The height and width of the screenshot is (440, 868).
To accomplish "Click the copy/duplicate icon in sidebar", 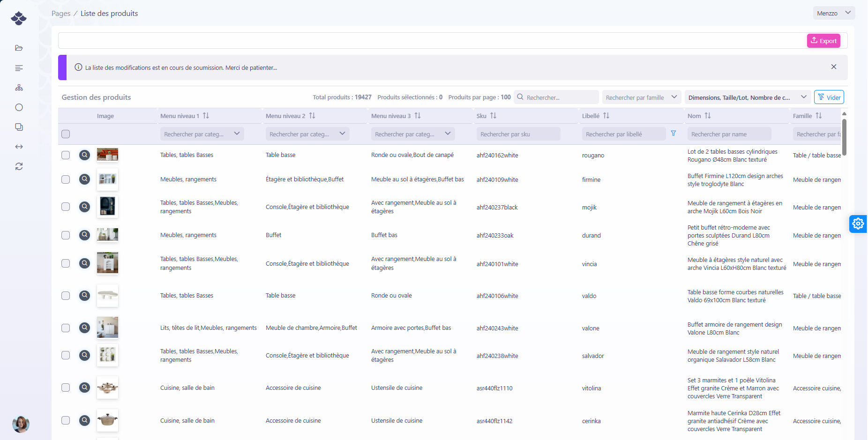I will (19, 127).
